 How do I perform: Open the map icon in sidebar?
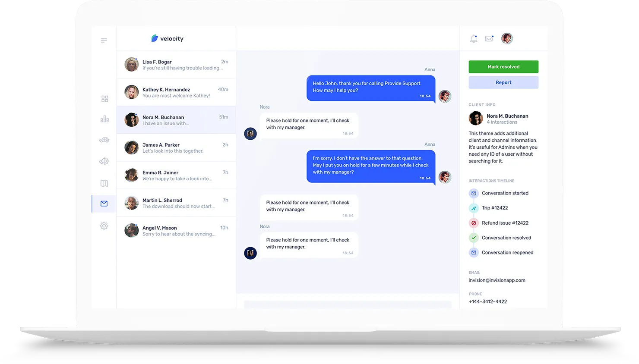point(104,183)
